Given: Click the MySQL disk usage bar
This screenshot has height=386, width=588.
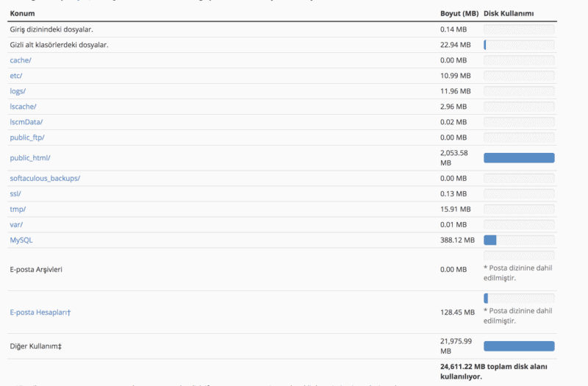Looking at the screenshot, I should coord(519,240).
